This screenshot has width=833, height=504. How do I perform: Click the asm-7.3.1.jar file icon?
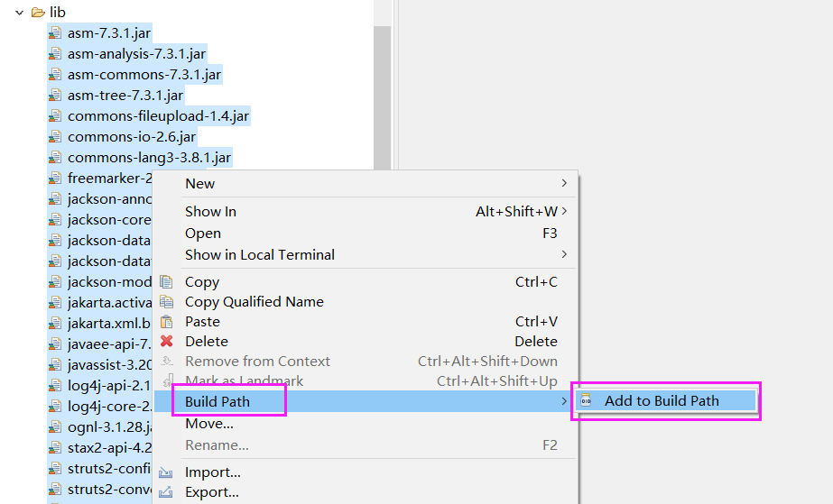point(55,33)
